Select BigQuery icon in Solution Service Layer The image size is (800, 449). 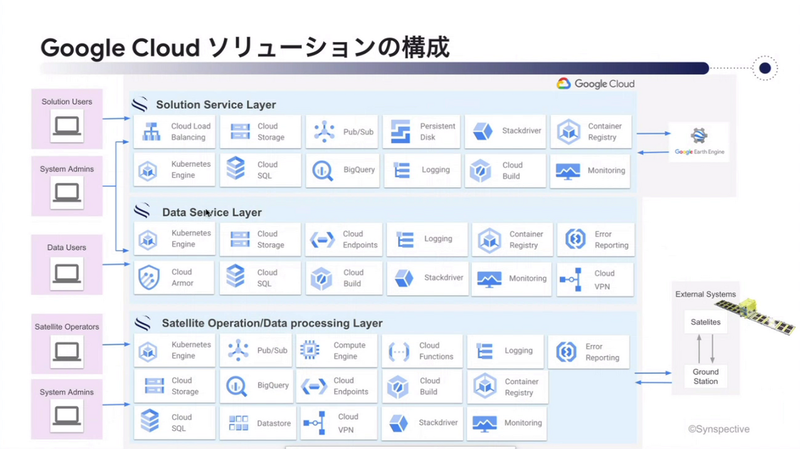tap(322, 171)
